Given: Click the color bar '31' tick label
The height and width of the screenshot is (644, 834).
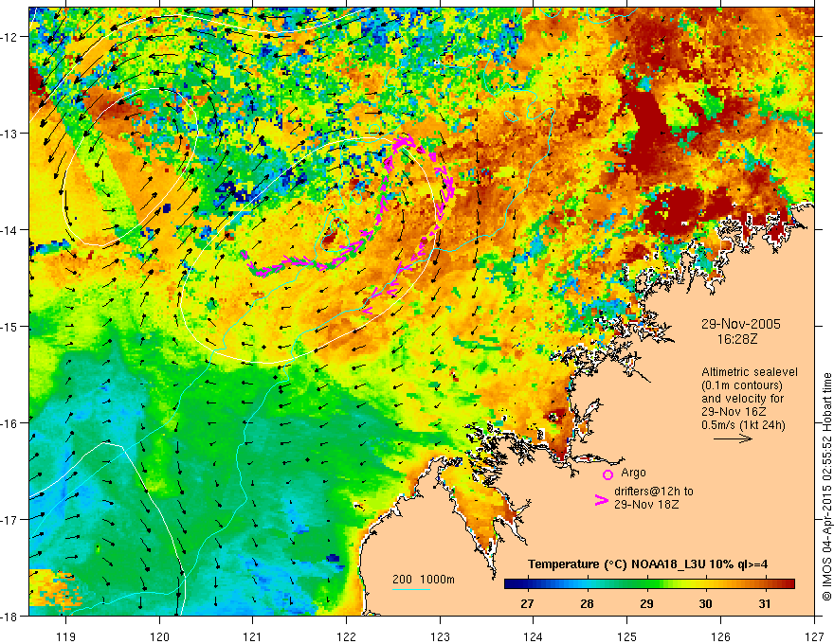Looking at the screenshot, I should pyautogui.click(x=765, y=604).
